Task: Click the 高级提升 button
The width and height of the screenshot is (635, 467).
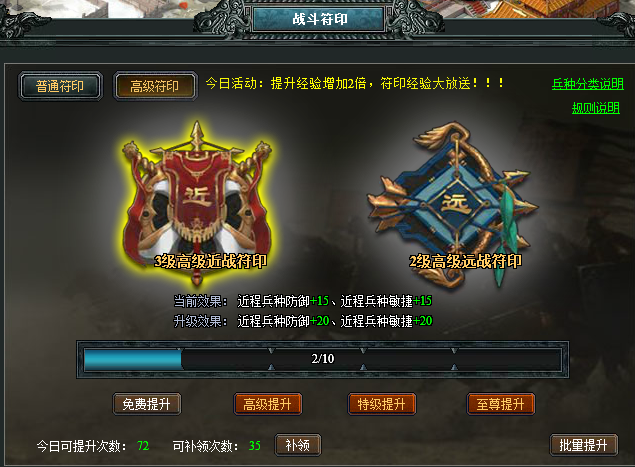Action: point(268,404)
